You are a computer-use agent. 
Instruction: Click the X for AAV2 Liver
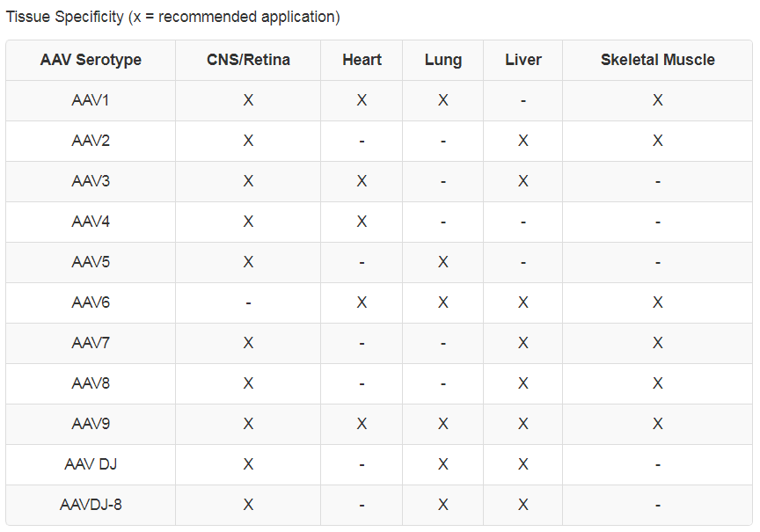(523, 141)
